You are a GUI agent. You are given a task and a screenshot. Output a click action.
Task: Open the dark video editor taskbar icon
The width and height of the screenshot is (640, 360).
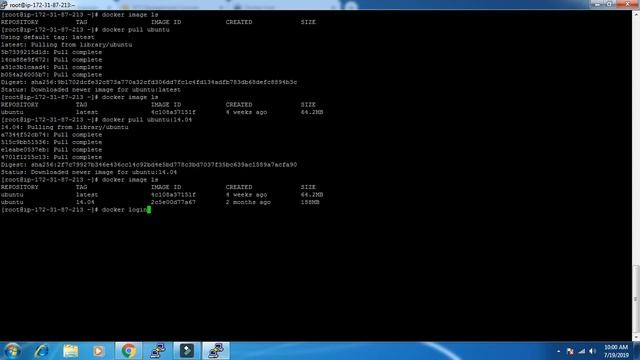pyautogui.click(x=187, y=351)
